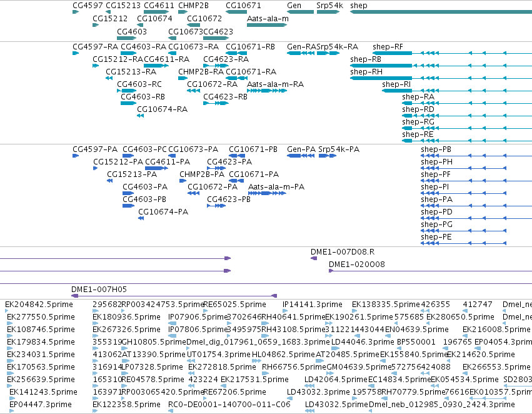
Task: Select EST LD44046.3prime
Action: (363, 342)
